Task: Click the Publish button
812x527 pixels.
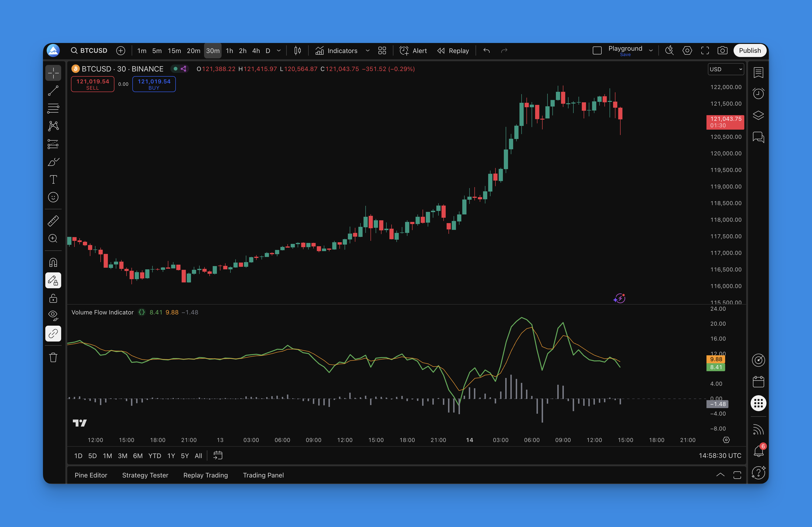Action: coord(750,50)
